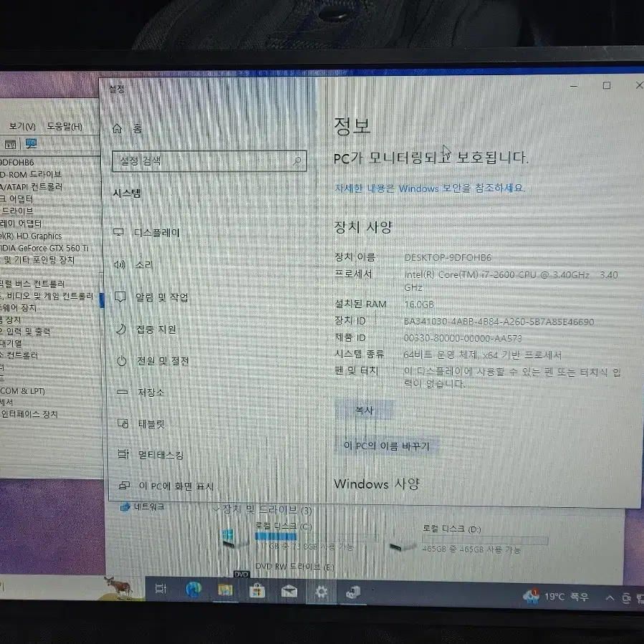Image resolution: width=644 pixels, height=644 pixels.
Task: Follow the Windows 보안 참조 link
Action: [430, 188]
